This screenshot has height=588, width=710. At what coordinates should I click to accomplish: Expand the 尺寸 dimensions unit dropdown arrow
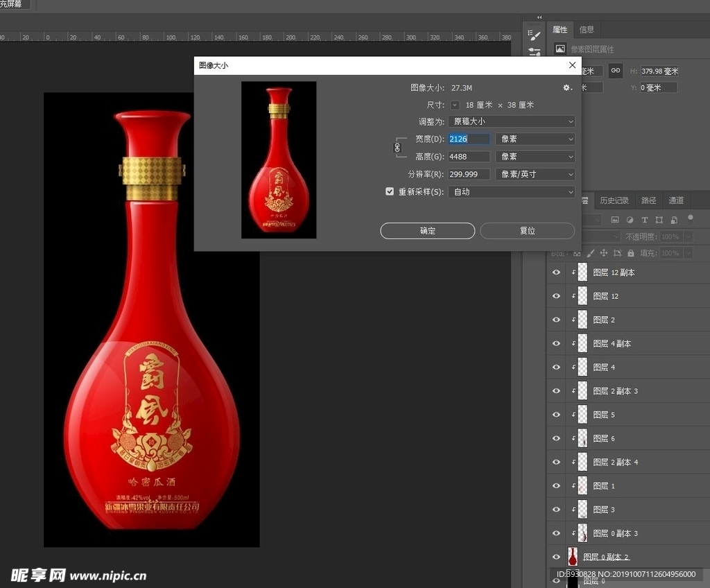click(x=455, y=105)
